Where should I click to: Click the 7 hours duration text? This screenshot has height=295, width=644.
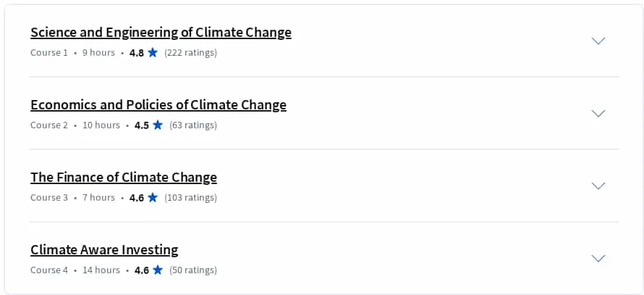click(98, 197)
